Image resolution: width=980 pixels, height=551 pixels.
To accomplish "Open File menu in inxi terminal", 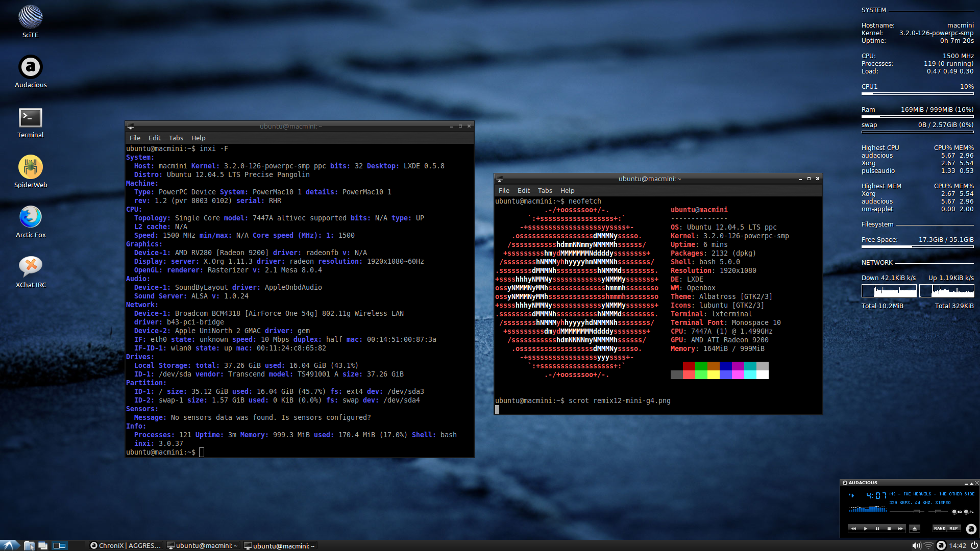I will pyautogui.click(x=135, y=138).
